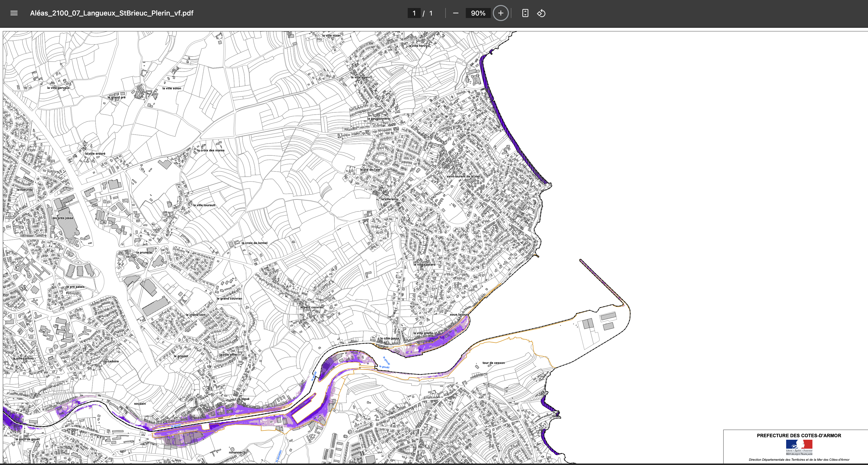The height and width of the screenshot is (465, 868).
Task: Click the 'les prés josse' label
Action: point(63,218)
